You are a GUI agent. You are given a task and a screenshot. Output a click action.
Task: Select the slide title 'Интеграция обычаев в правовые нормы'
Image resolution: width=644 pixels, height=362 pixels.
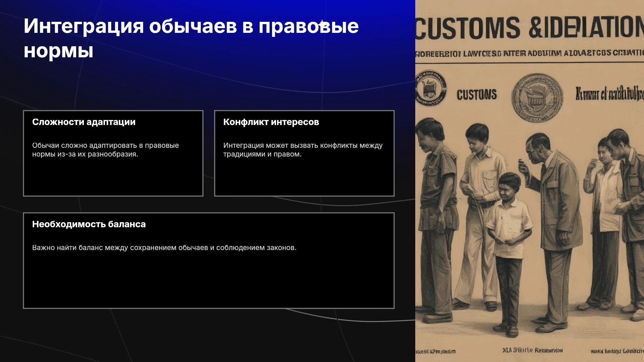(x=191, y=38)
